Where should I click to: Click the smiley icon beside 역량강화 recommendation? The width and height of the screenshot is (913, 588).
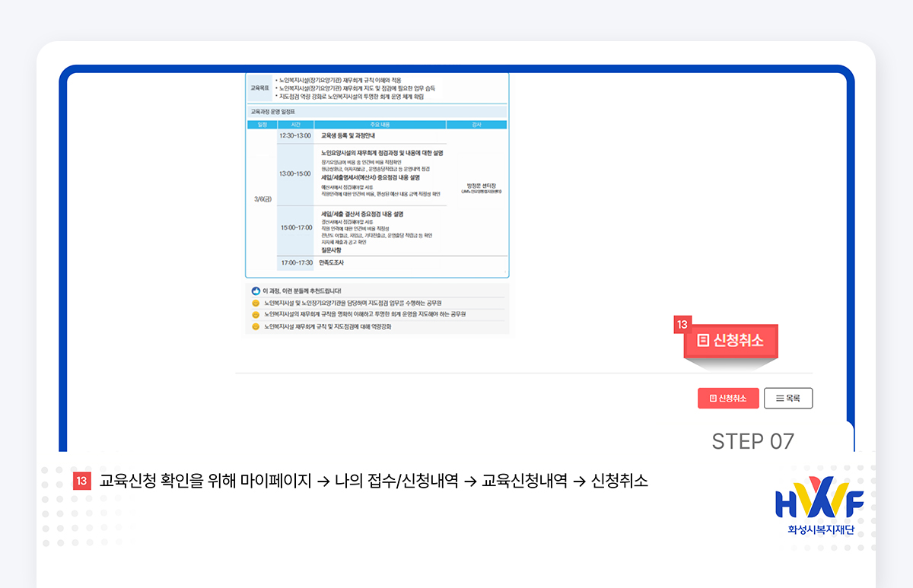tap(256, 327)
